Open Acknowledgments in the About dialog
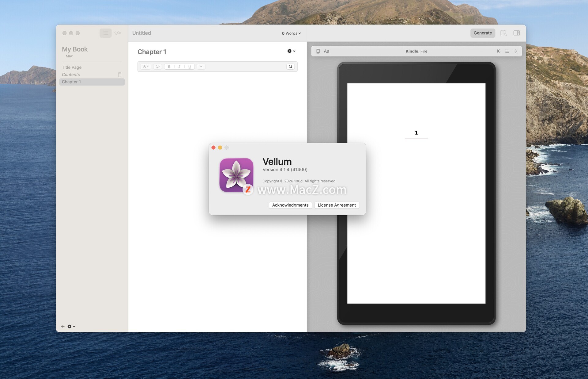Screen dimensions: 588x379 (x=290, y=205)
